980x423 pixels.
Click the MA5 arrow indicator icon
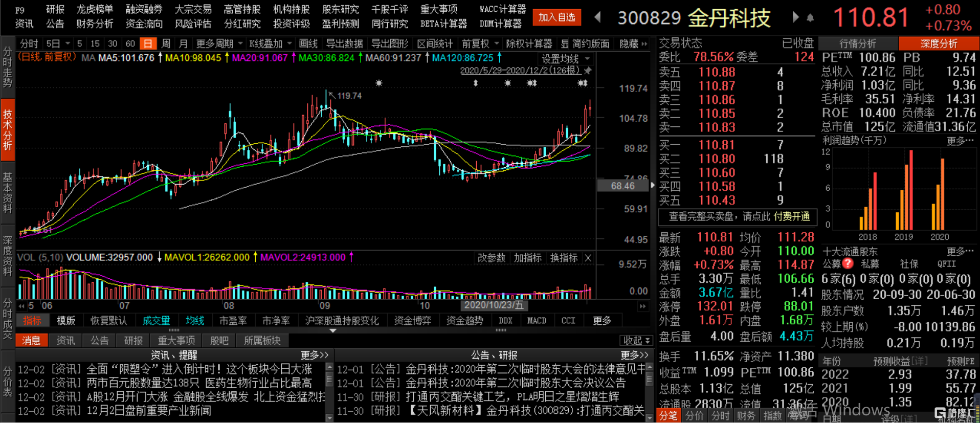click(x=160, y=58)
